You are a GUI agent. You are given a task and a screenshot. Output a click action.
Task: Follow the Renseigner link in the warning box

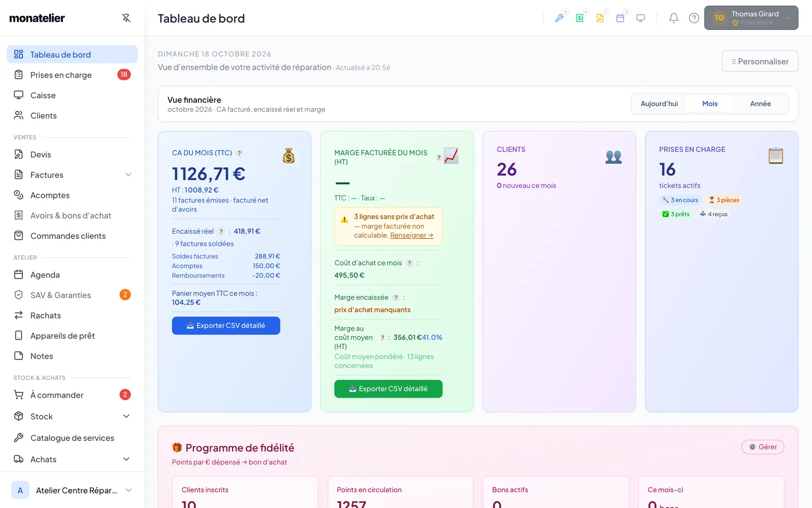click(412, 235)
